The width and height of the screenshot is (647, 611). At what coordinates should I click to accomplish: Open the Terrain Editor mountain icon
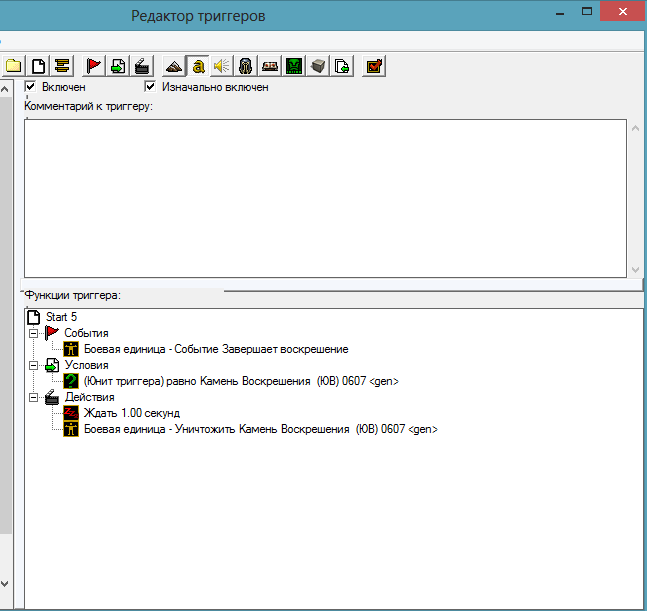[174, 66]
